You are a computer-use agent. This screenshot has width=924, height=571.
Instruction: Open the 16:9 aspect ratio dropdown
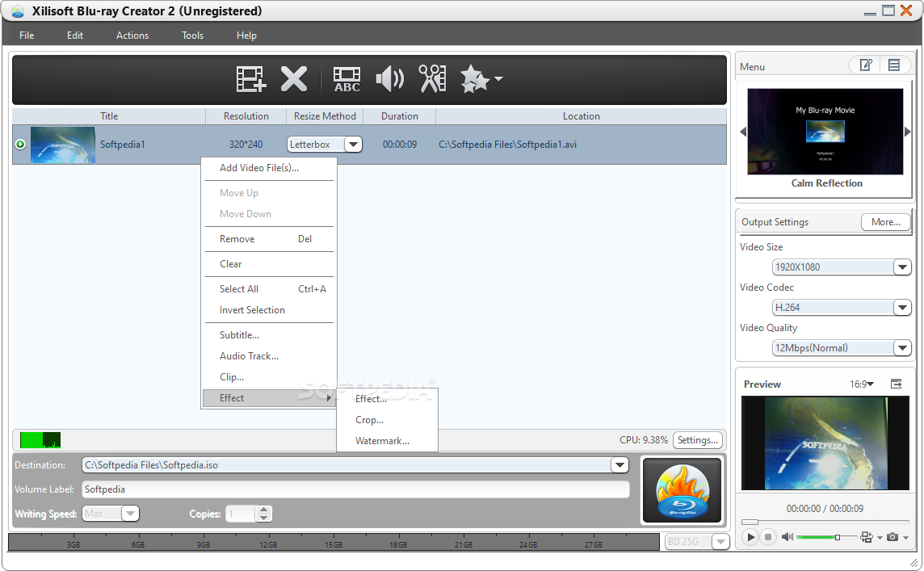pyautogui.click(x=862, y=384)
